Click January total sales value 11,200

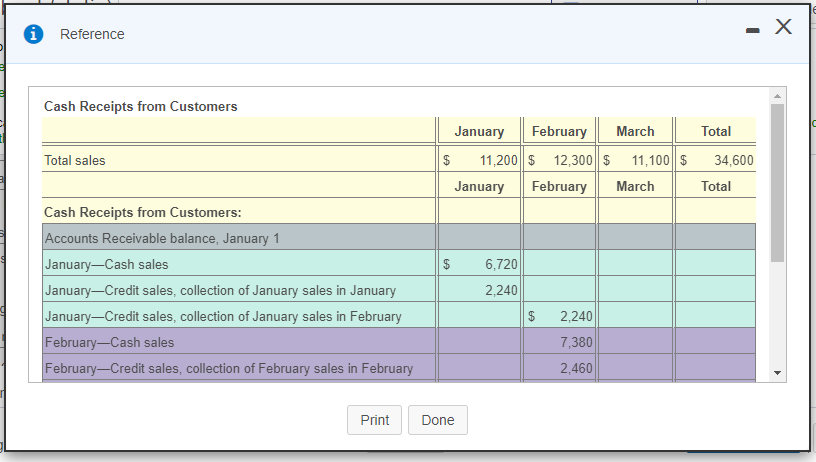coord(499,160)
